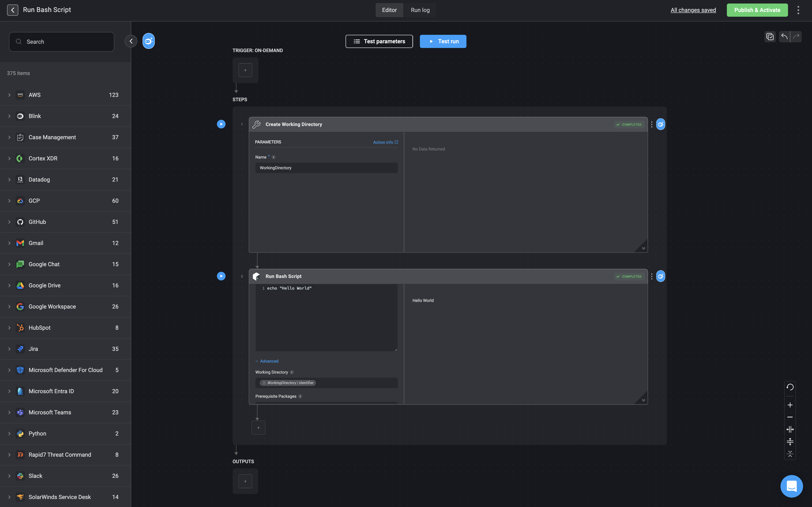The width and height of the screenshot is (812, 507).
Task: Expand the AWS integration category
Action: pyautogui.click(x=9, y=95)
